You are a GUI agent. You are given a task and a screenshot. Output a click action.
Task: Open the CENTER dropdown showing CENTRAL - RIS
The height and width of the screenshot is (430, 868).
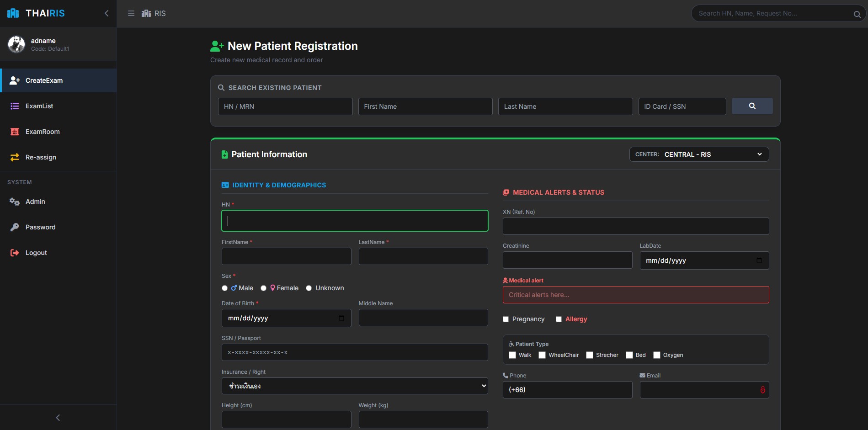tap(699, 154)
